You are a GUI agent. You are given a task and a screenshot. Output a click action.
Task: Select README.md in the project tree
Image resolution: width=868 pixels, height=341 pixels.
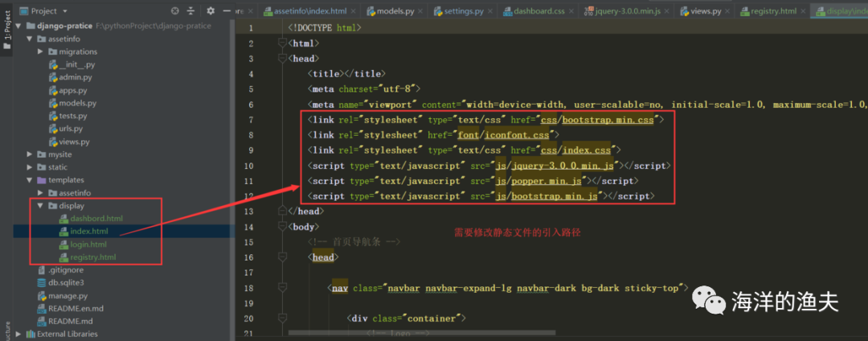(x=70, y=321)
